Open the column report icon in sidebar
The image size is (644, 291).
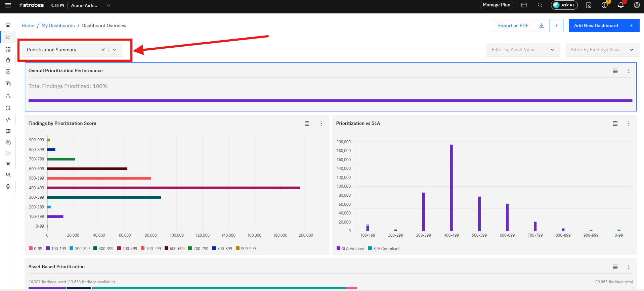coord(8,153)
